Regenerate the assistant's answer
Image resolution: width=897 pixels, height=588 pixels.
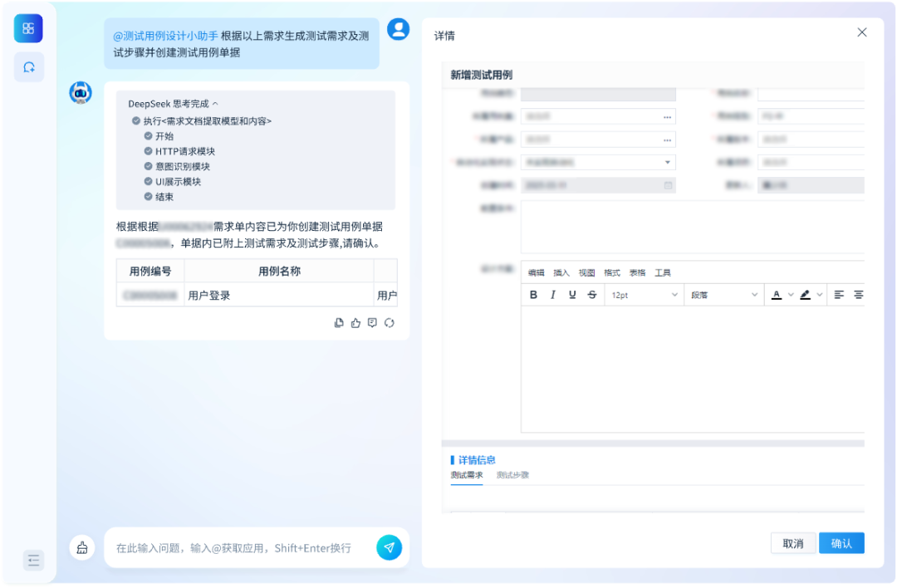pos(390,322)
